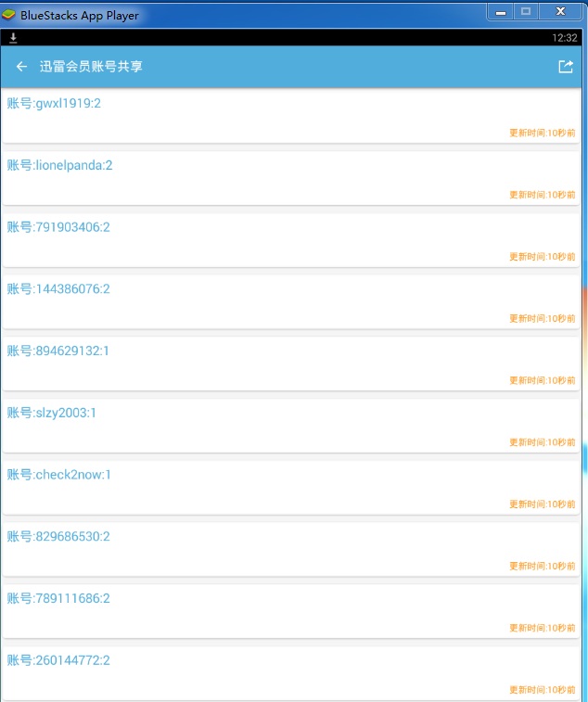Open account entry 829686530:2
Image resolution: width=588 pixels, height=702 pixels.
(291, 549)
